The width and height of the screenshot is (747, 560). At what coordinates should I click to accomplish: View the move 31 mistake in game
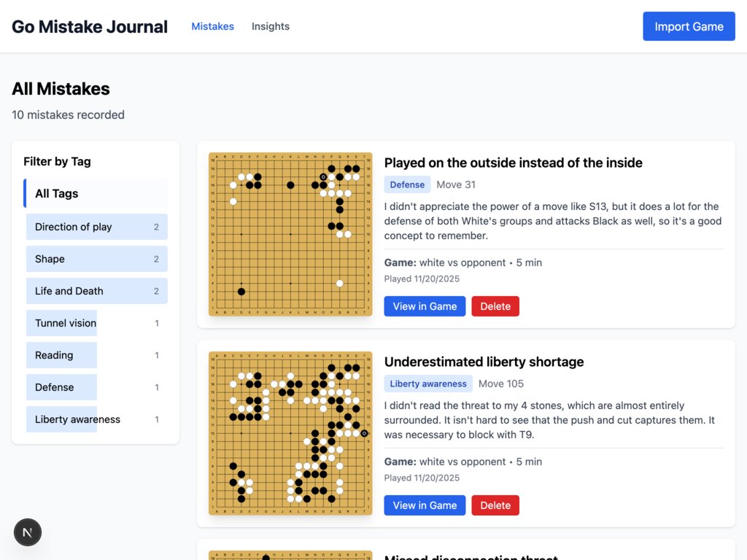click(x=425, y=306)
